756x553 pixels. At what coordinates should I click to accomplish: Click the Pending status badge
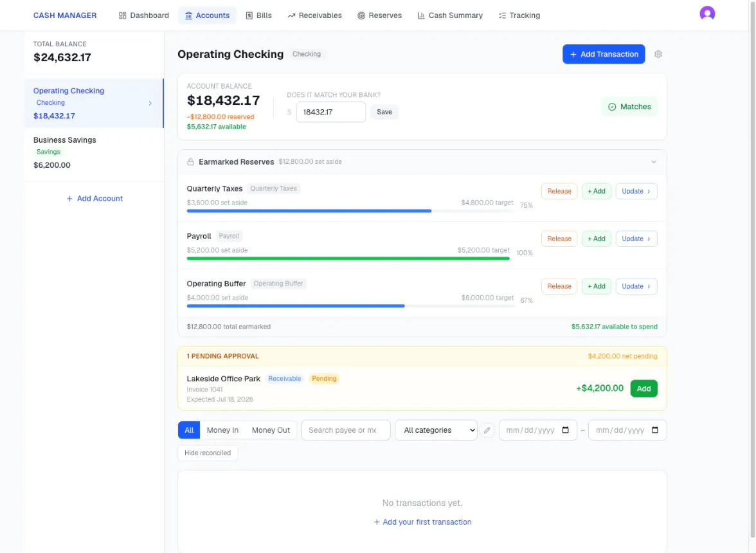(324, 379)
